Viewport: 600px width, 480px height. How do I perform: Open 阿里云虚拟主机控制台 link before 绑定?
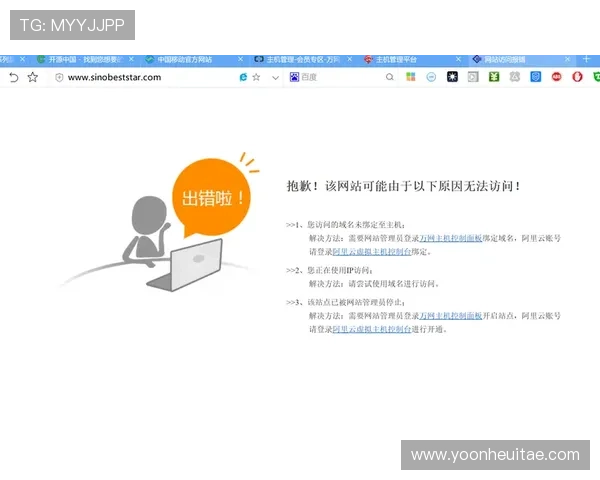coord(372,251)
